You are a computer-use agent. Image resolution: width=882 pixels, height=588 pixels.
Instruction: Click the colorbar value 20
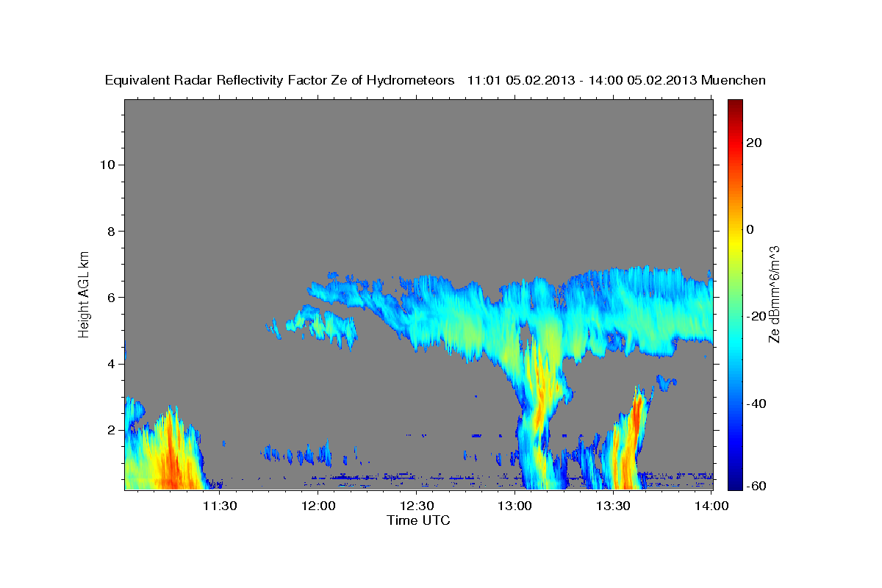click(x=754, y=143)
